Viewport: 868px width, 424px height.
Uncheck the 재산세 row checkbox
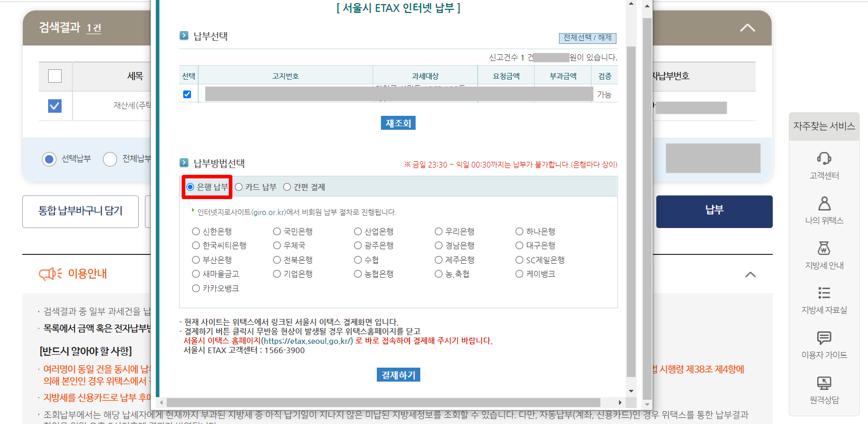[x=55, y=106]
